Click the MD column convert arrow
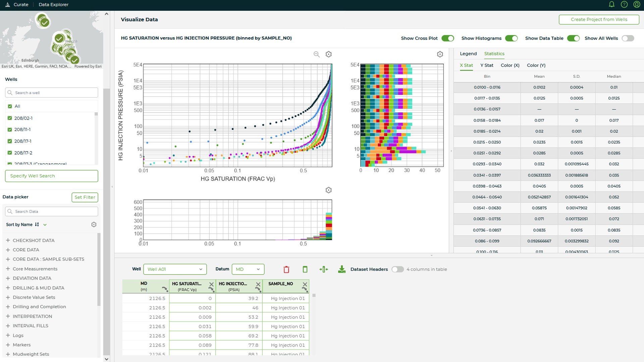Viewport: 644px width, 362px height. coord(165,289)
